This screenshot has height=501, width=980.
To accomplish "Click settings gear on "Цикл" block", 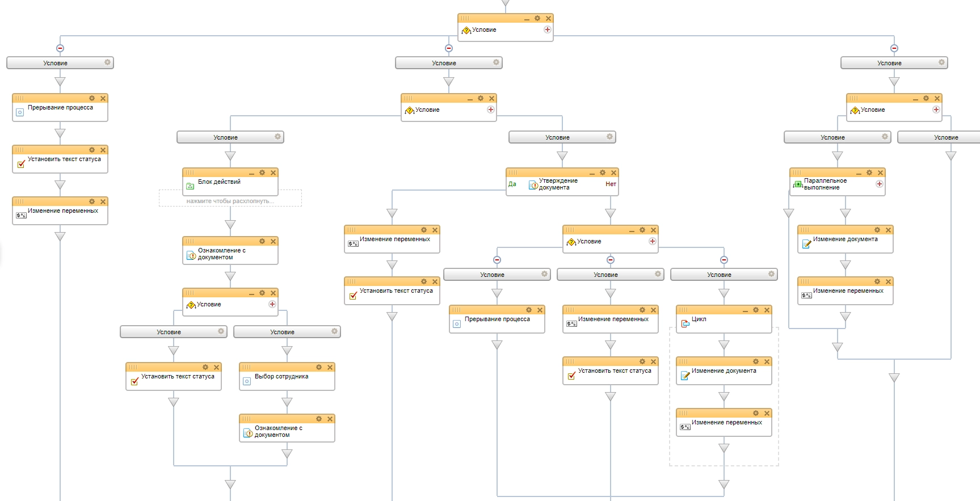I will [x=756, y=310].
